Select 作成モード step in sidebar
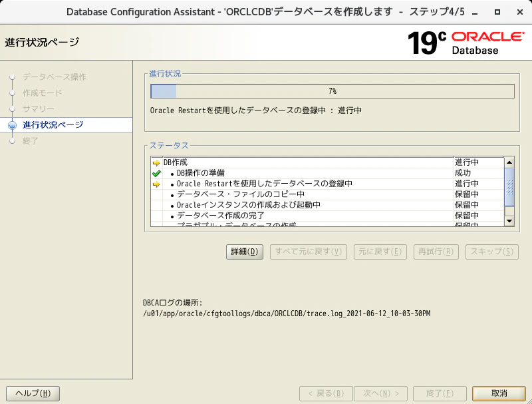The image size is (532, 404). (43, 93)
